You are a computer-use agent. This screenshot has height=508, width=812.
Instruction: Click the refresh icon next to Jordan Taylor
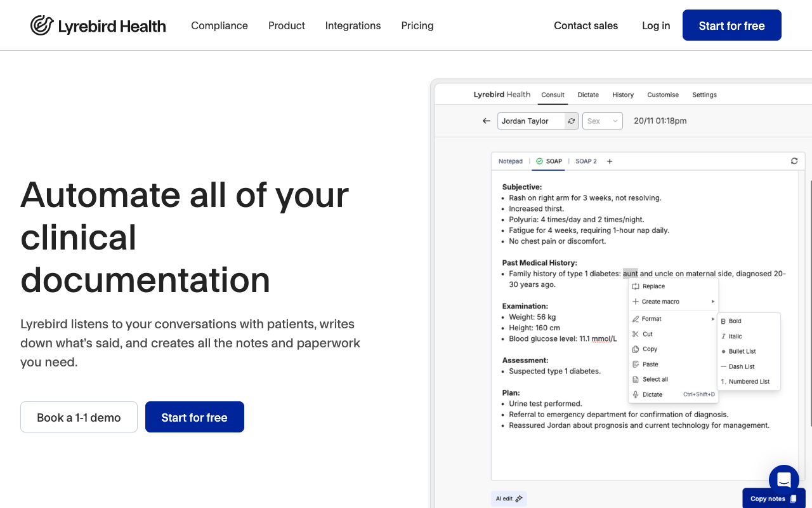(572, 121)
